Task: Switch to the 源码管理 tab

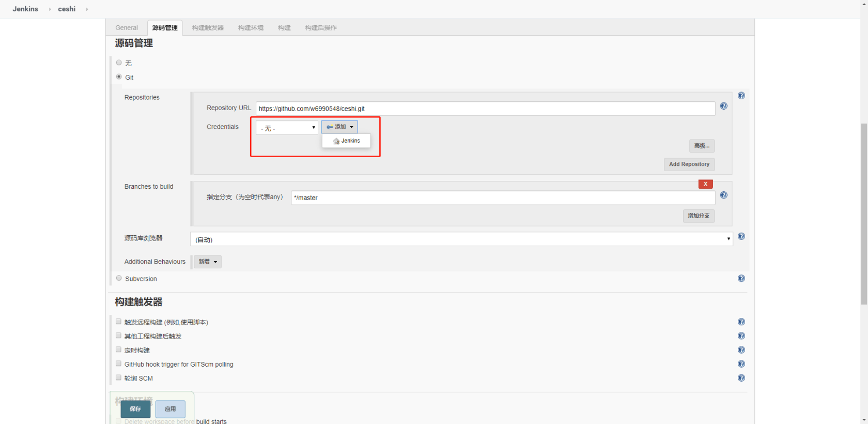Action: [x=165, y=28]
